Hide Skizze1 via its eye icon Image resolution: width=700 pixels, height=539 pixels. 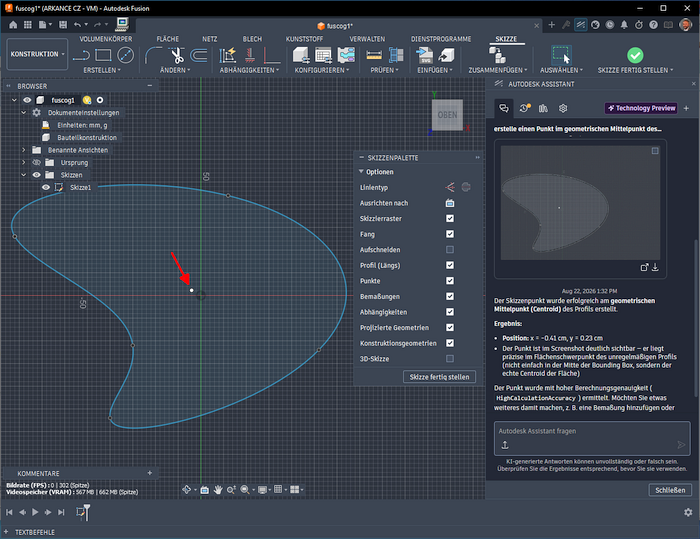(x=46, y=188)
